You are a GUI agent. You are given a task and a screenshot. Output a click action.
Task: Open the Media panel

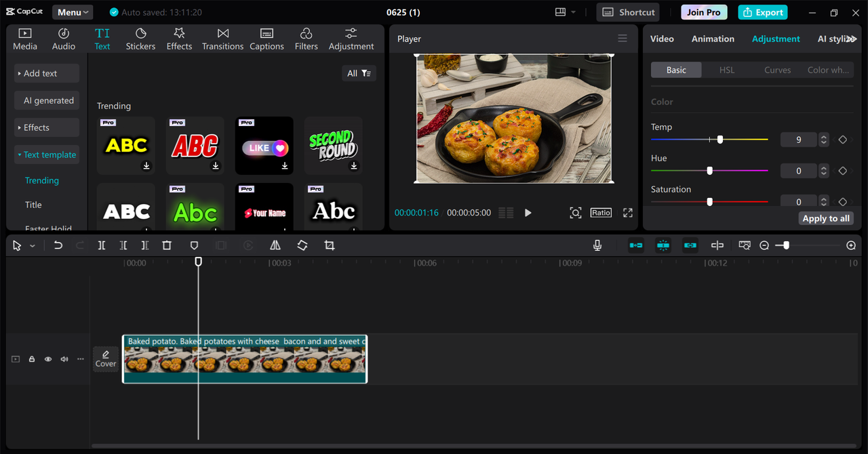[x=25, y=39]
